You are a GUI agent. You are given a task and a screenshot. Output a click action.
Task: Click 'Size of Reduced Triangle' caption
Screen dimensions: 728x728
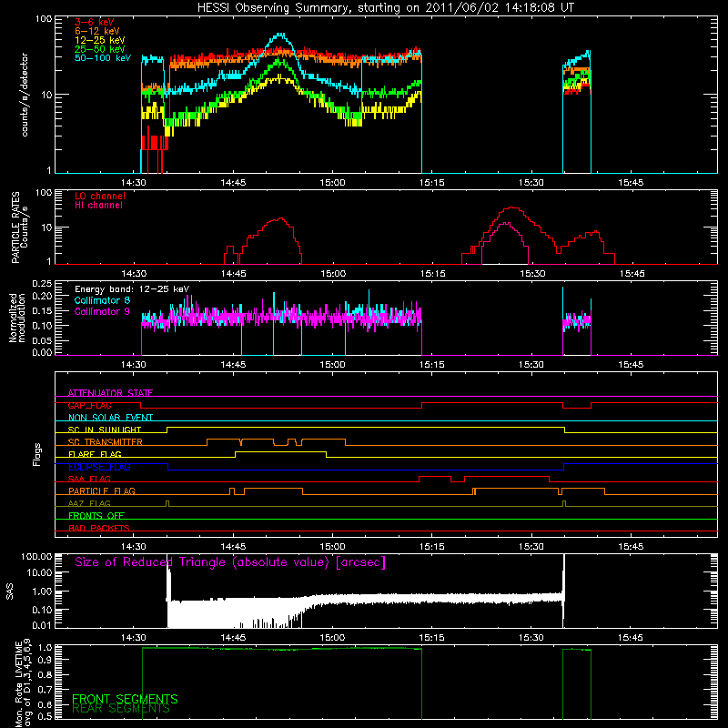click(x=230, y=562)
